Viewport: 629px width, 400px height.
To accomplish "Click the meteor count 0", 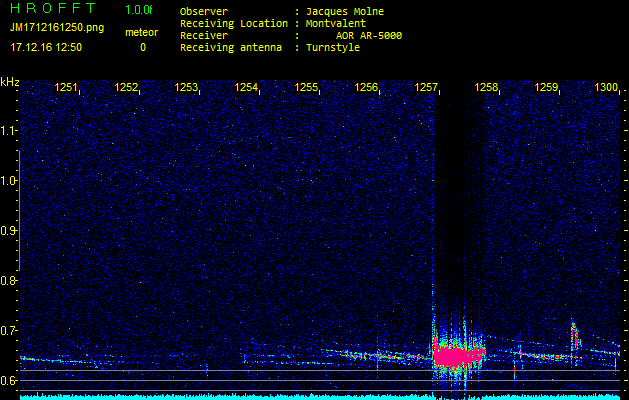I will (x=143, y=47).
